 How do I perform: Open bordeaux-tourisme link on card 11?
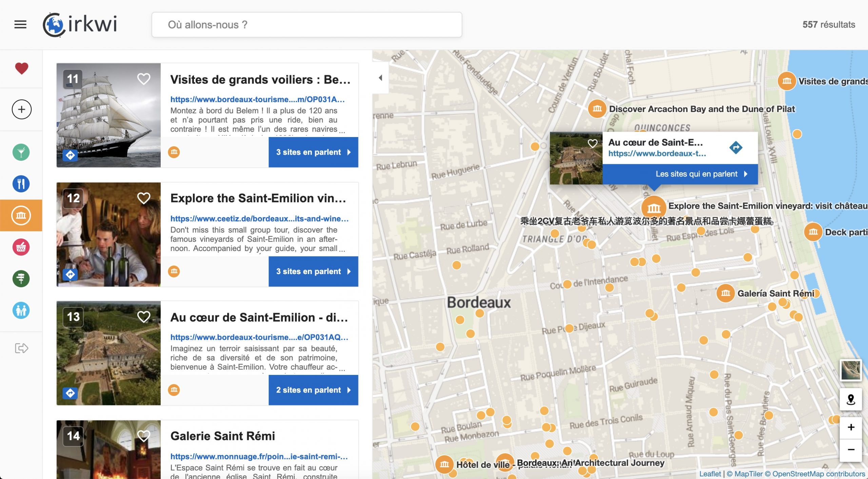pos(257,99)
